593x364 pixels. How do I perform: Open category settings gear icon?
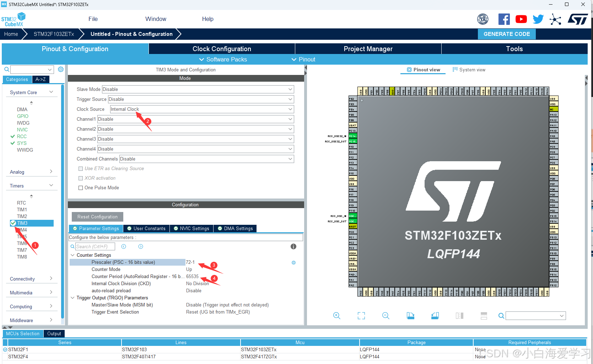point(61,69)
